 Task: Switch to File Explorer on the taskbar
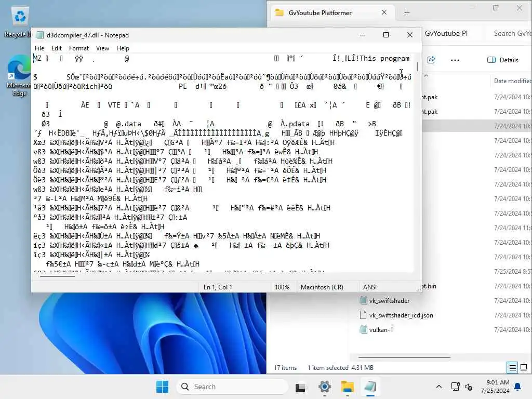(x=347, y=387)
